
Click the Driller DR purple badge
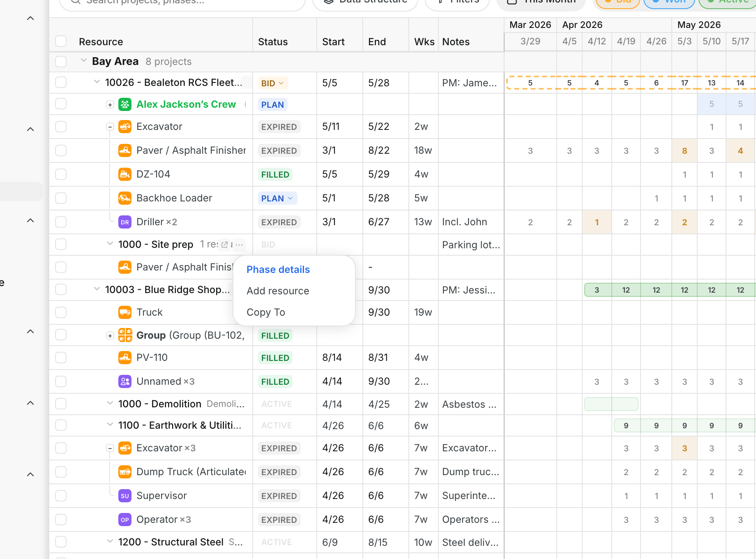click(x=125, y=222)
